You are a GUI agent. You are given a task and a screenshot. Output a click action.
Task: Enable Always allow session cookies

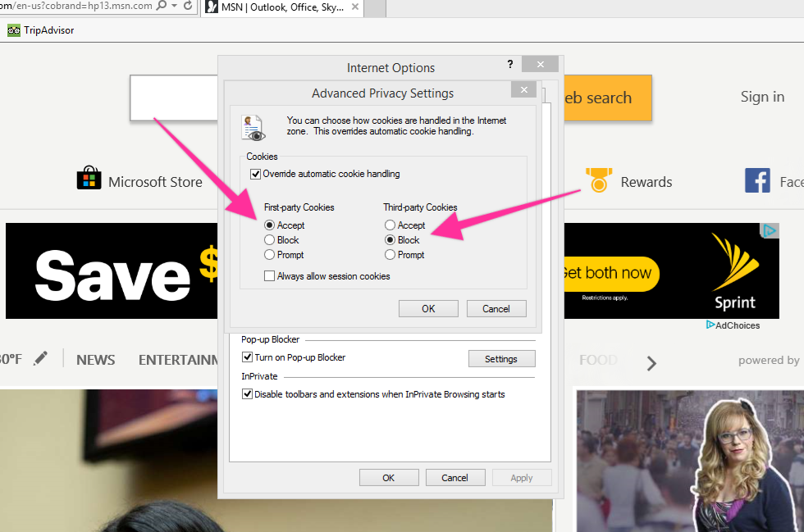point(269,275)
